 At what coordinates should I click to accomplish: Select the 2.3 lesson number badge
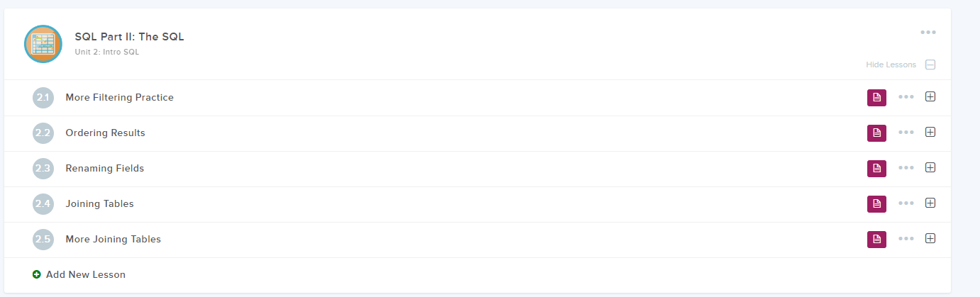pos(43,169)
